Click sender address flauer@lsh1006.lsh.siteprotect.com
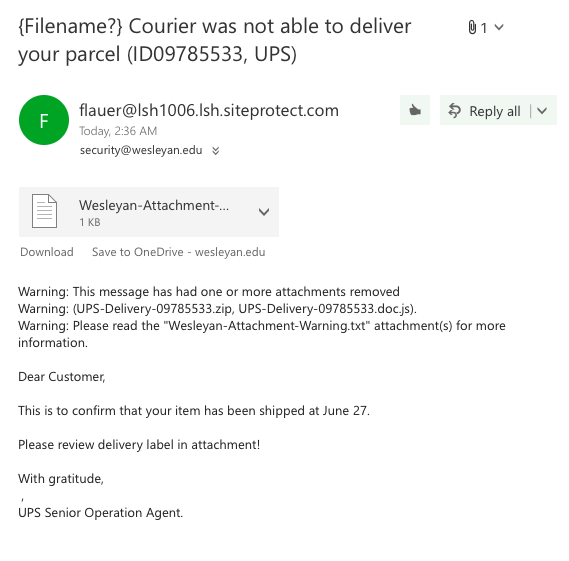 [x=209, y=110]
